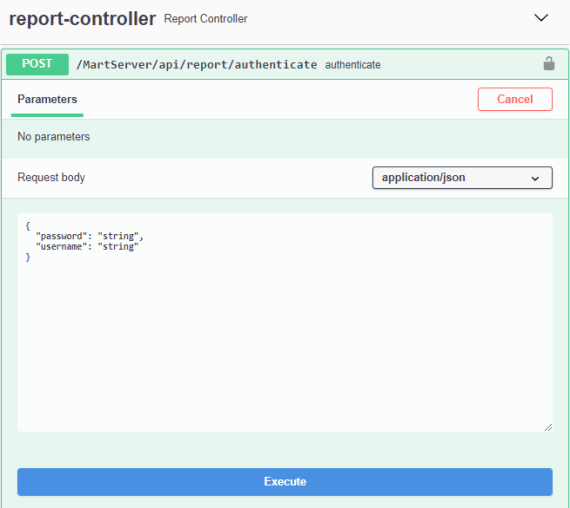Image resolution: width=570 pixels, height=508 pixels.
Task: Click the textarea resize handle corner
Action: pyautogui.click(x=548, y=427)
